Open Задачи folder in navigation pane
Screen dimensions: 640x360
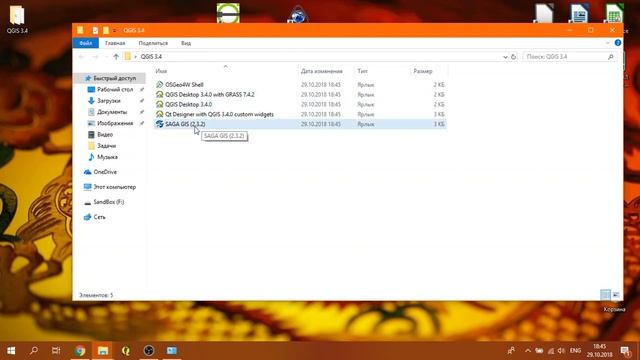(x=106, y=146)
